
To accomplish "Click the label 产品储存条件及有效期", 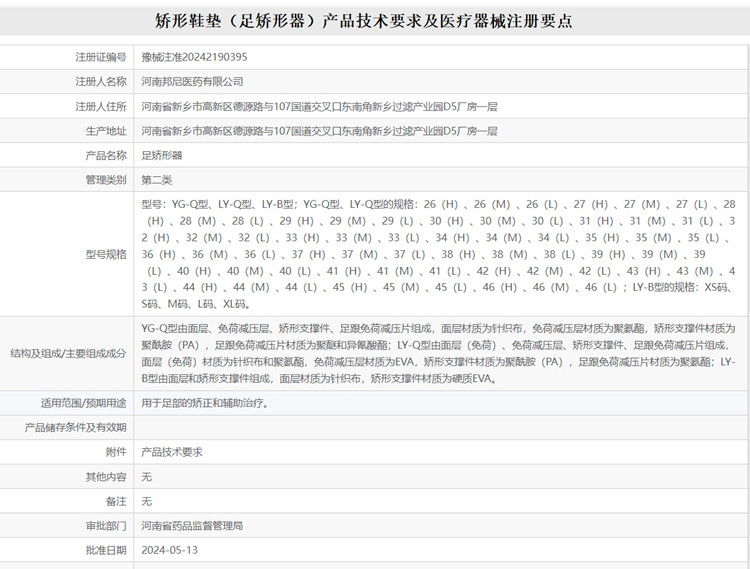I will click(x=76, y=427).
